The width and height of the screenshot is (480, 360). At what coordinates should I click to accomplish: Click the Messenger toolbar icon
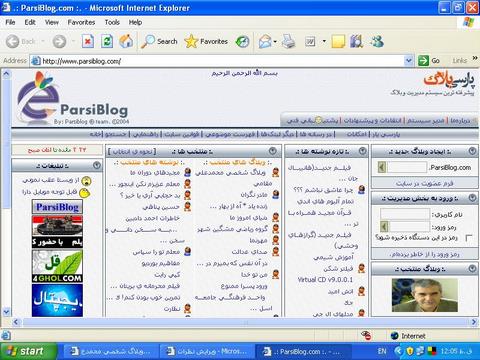point(377,42)
